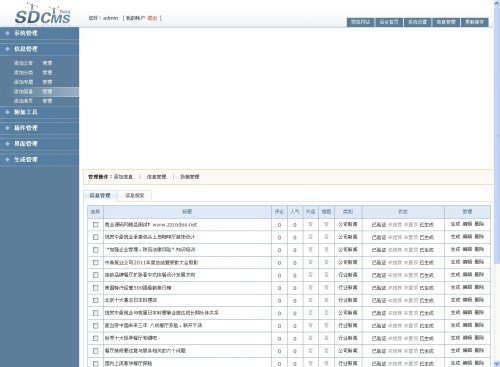
Task: Click the orange 退出 logout link
Action: 152,18
